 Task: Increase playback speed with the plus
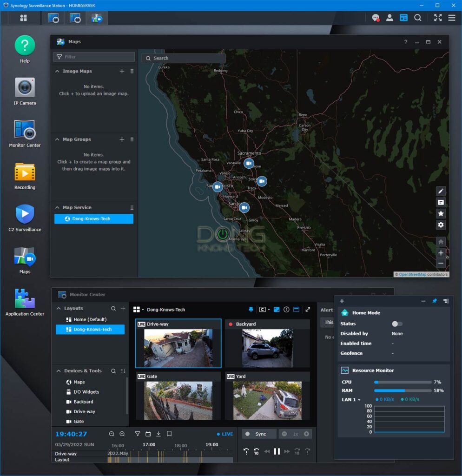point(306,434)
